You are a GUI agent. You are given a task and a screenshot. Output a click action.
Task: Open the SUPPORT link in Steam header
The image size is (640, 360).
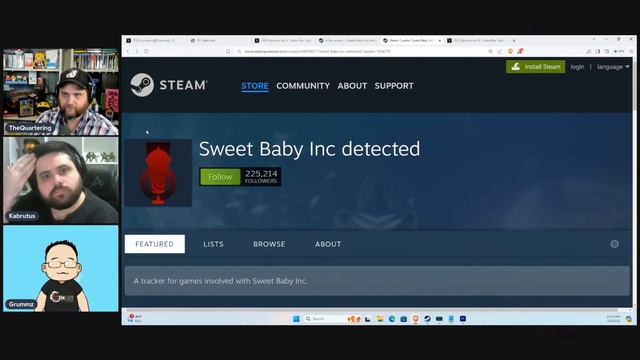tap(394, 86)
